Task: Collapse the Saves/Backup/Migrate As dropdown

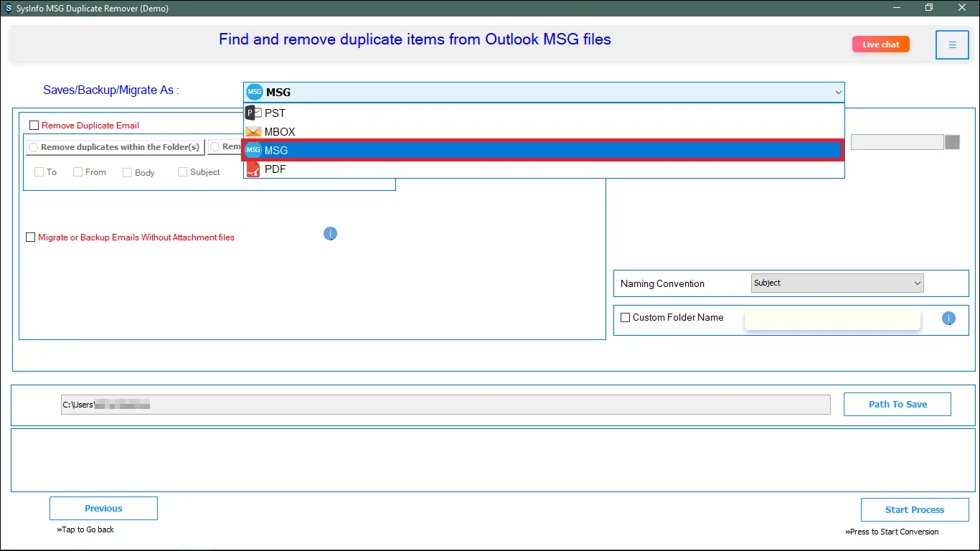Action: (x=837, y=92)
